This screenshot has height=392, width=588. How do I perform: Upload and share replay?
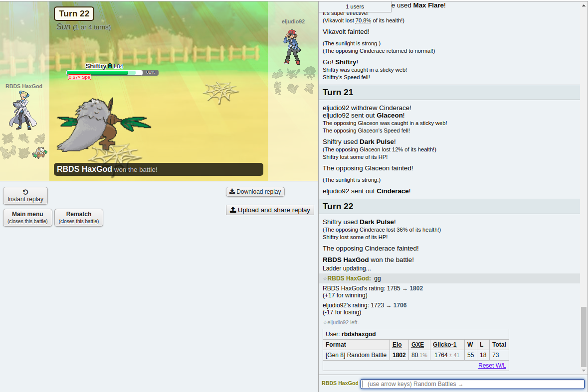[x=270, y=210]
